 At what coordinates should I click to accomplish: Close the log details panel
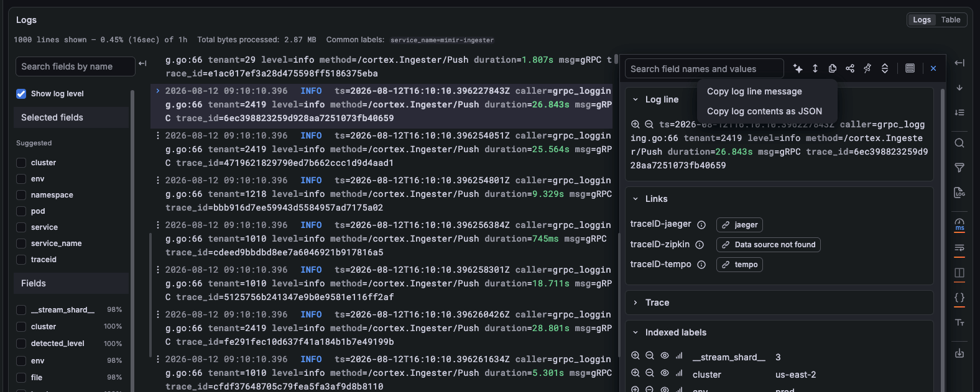coord(933,68)
